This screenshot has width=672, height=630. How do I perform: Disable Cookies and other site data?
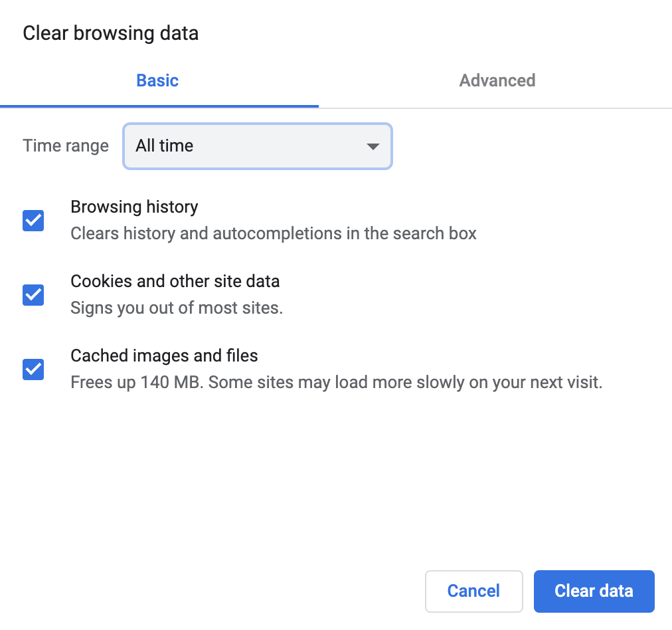point(33,294)
